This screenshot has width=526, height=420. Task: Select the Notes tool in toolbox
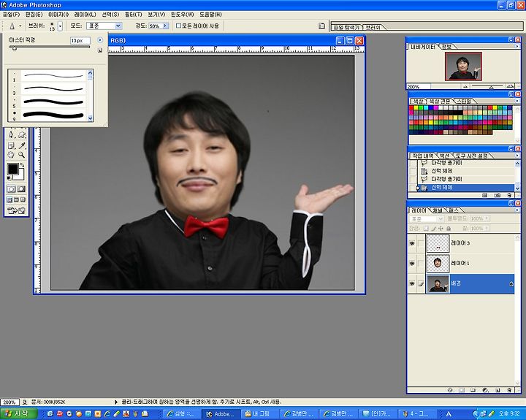tap(11, 145)
